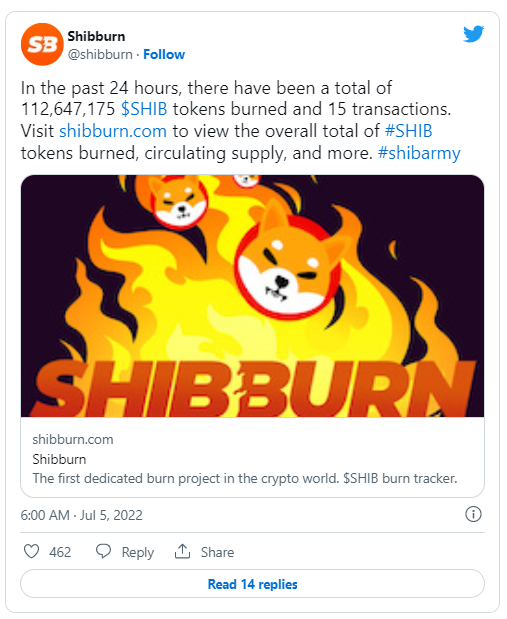Open the $SHIB cashtag link
Image resolution: width=507 pixels, height=619 pixels.
pyautogui.click(x=144, y=109)
